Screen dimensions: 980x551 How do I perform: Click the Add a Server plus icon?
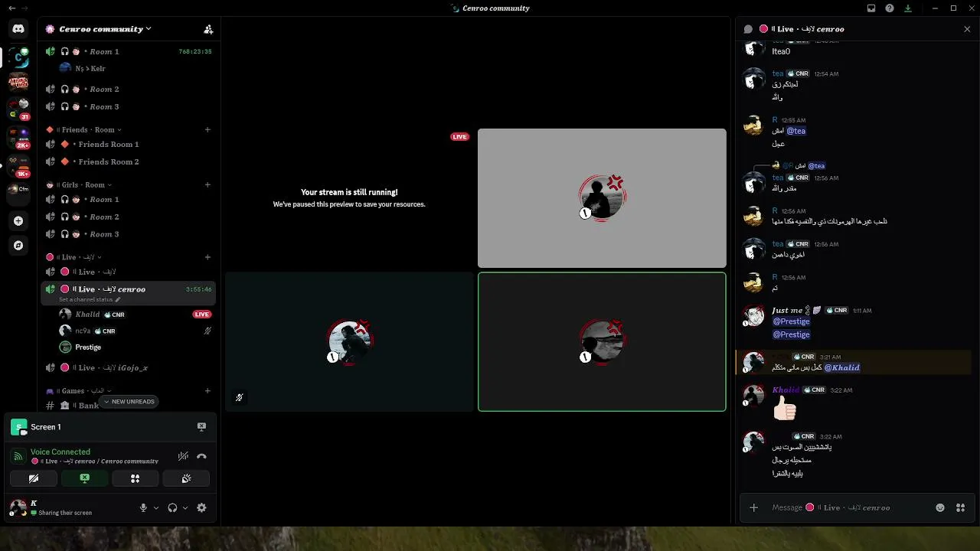point(18,221)
